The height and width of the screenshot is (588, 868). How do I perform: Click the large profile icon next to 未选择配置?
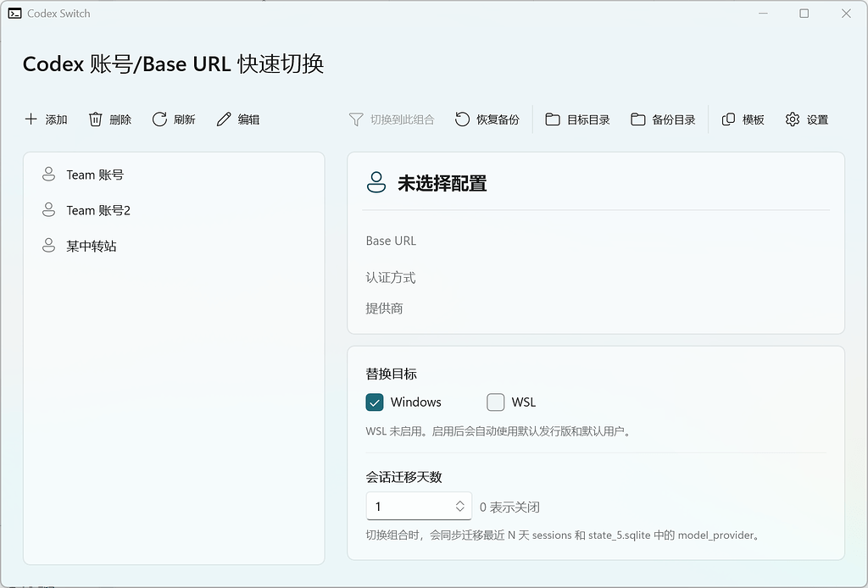pos(376,182)
